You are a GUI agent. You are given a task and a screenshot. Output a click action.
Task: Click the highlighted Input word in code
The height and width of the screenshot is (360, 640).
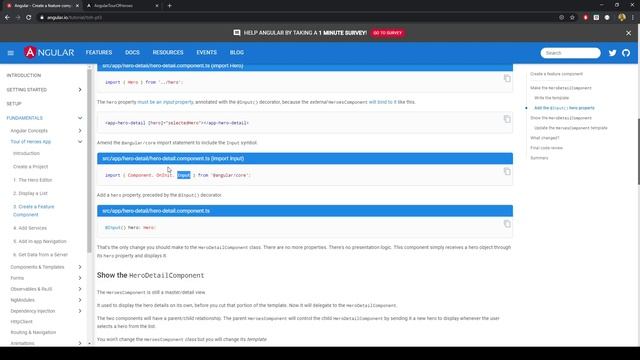tap(184, 175)
